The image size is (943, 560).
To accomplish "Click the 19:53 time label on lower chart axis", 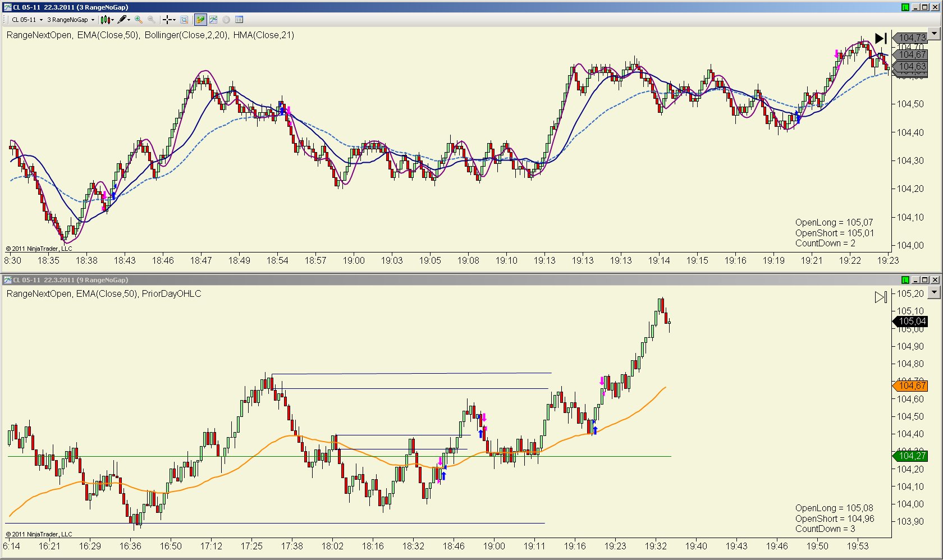I will [x=858, y=546].
